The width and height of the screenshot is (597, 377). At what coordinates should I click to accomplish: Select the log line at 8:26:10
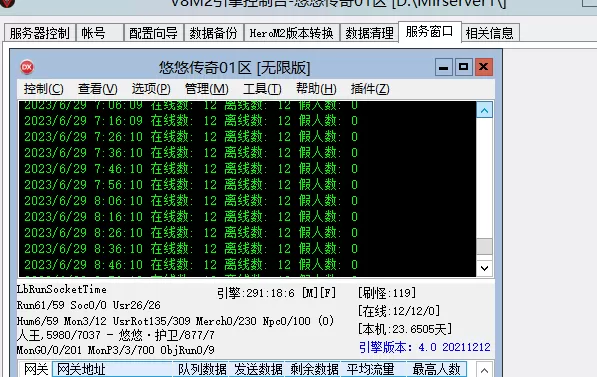click(x=191, y=233)
